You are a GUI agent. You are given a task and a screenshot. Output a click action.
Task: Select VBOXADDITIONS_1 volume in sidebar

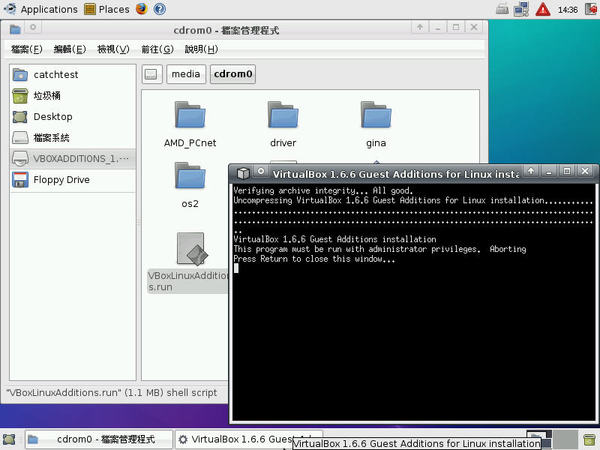coord(73,159)
